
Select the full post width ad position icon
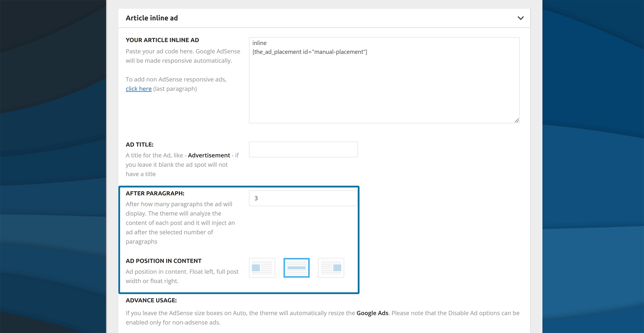pyautogui.click(x=296, y=268)
